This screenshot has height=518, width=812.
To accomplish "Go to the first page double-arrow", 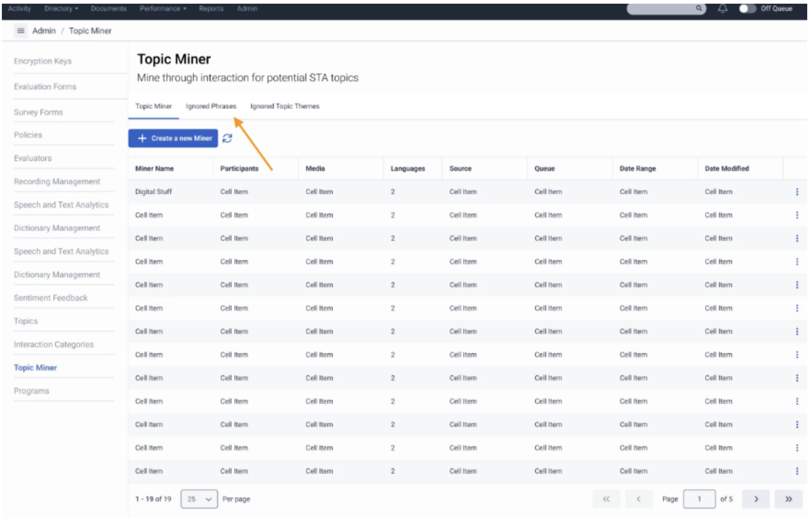I will coord(606,499).
